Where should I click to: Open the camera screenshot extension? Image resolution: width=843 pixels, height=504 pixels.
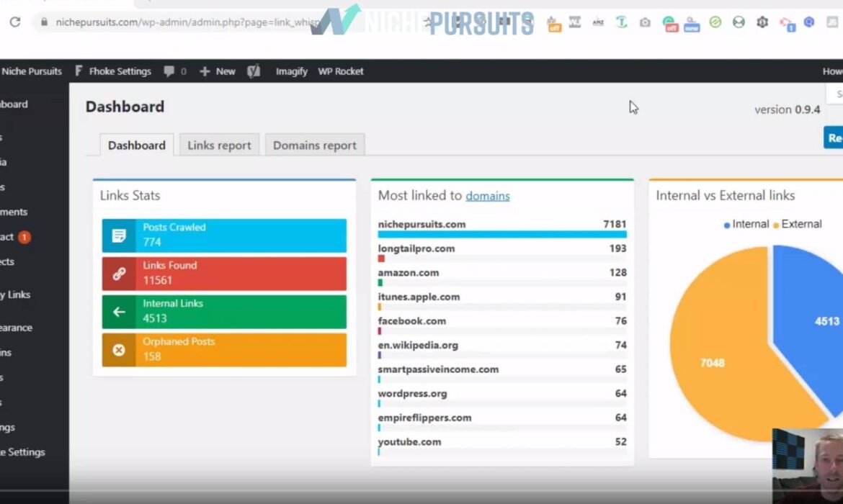[645, 22]
